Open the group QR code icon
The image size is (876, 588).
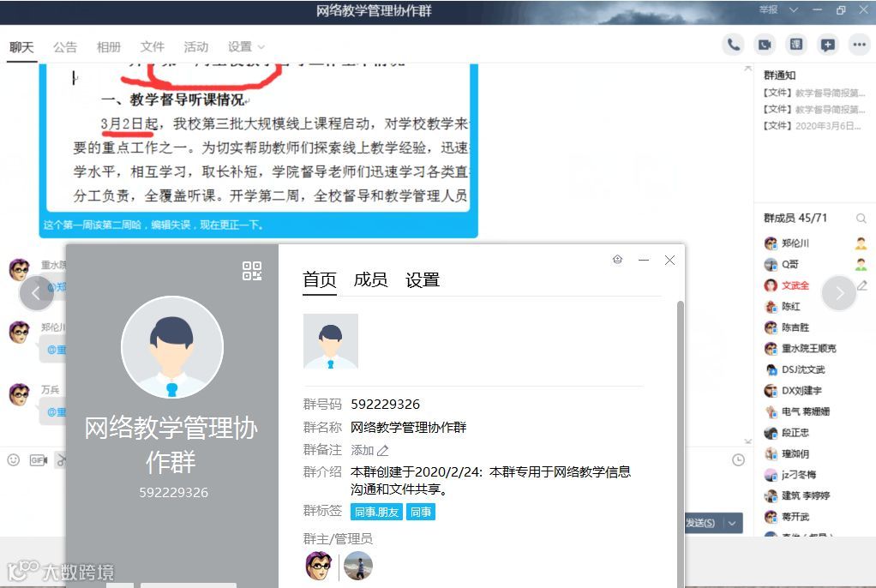(252, 271)
